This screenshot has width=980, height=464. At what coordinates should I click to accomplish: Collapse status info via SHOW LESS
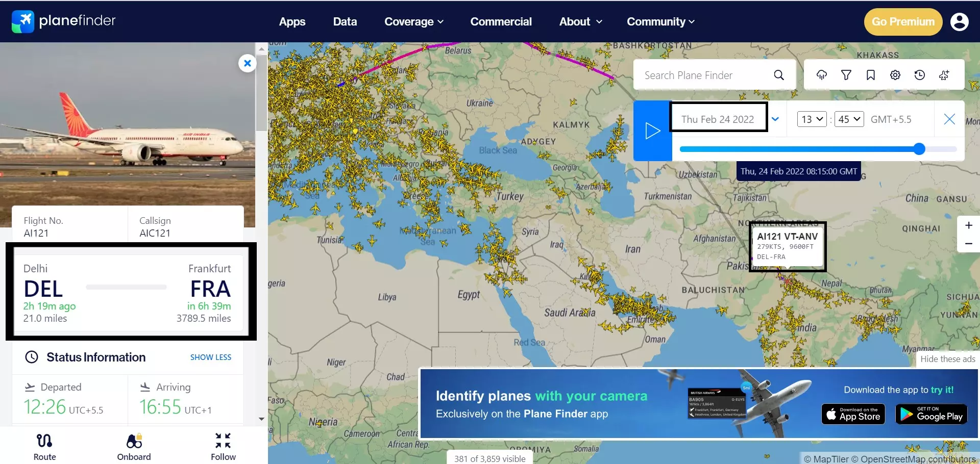click(x=210, y=357)
